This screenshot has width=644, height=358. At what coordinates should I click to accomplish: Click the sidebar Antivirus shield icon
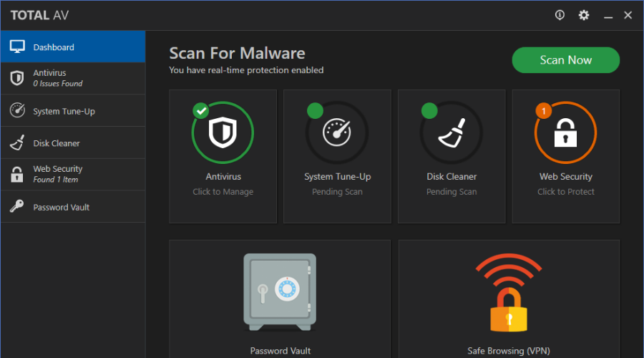(x=17, y=77)
